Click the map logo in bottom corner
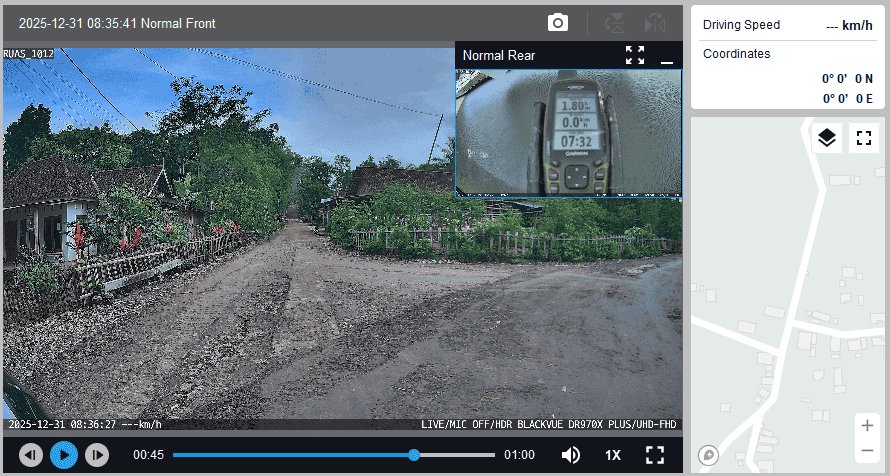Viewport: 890px width, 476px height. pos(709,455)
